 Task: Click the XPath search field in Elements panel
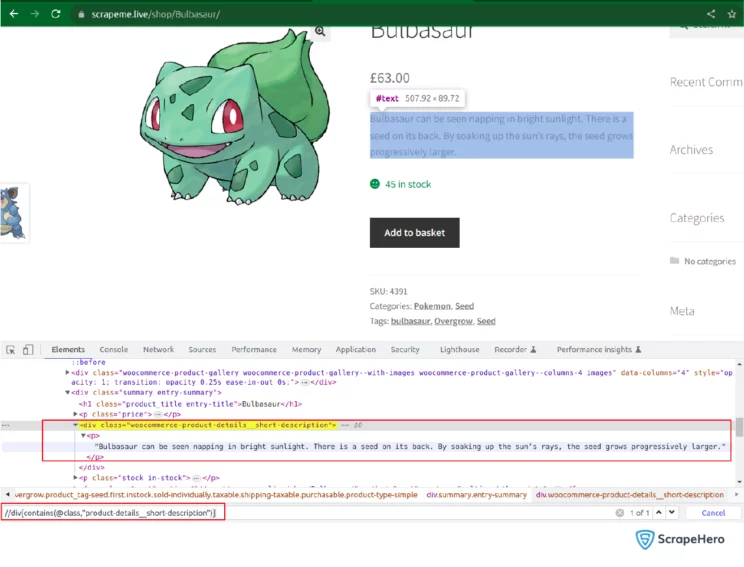306,513
